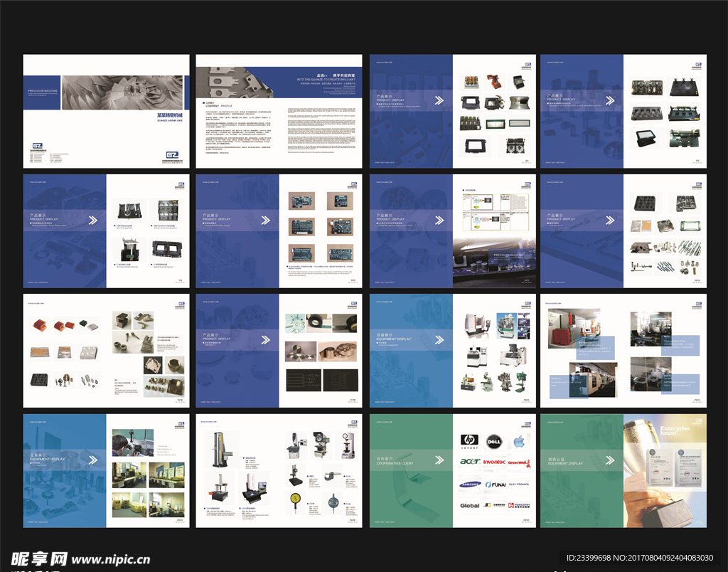728x572 pixels.
Task: Click the double-chevron arrow beside the trophy page
Action: (x=609, y=460)
